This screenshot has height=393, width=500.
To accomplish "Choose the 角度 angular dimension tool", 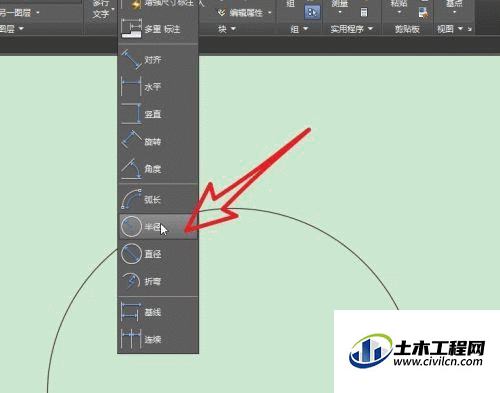I will click(158, 169).
